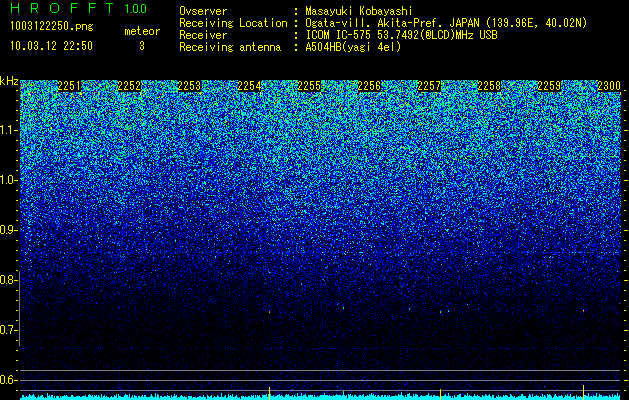This screenshot has width=629, height=400.
Task: Click the 0.7 kHz axis label
Action: point(8,330)
